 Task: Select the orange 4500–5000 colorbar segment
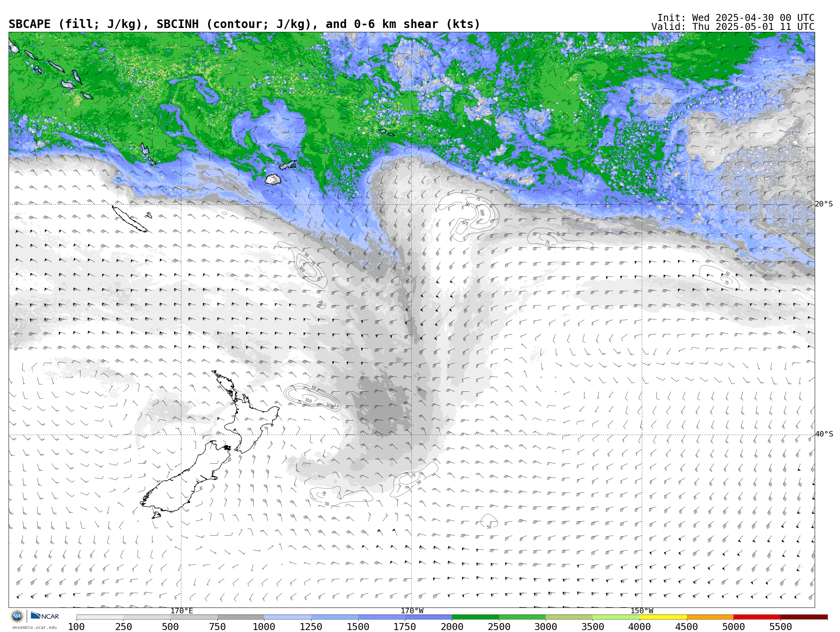pyautogui.click(x=710, y=617)
